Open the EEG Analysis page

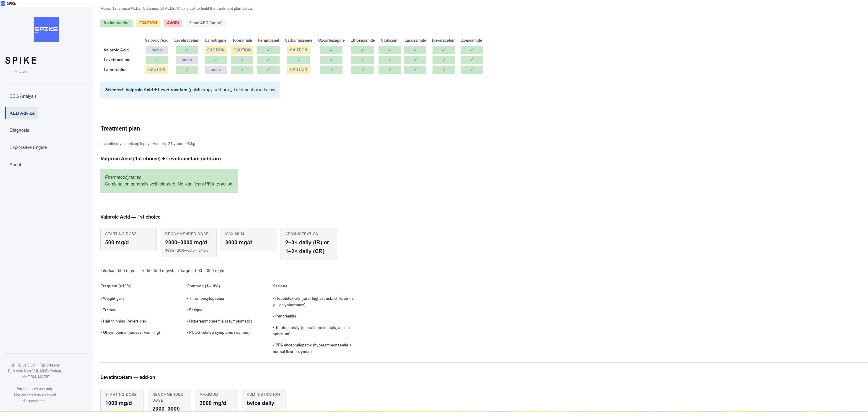(x=23, y=96)
